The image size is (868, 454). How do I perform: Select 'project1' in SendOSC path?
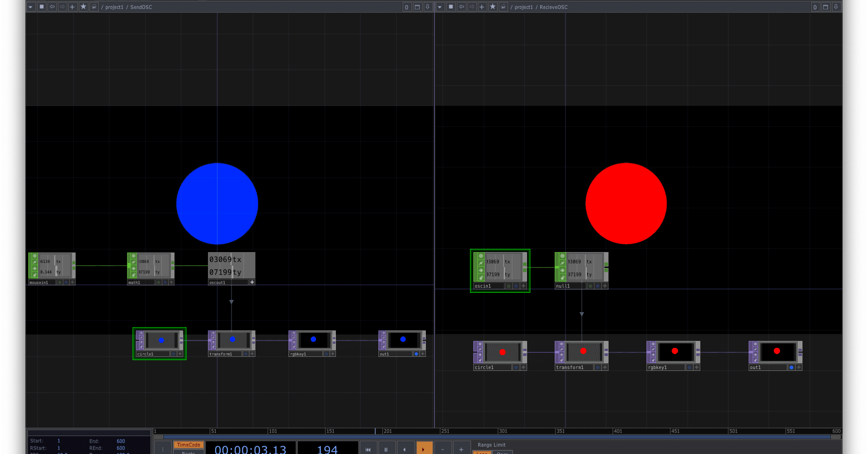tap(114, 7)
